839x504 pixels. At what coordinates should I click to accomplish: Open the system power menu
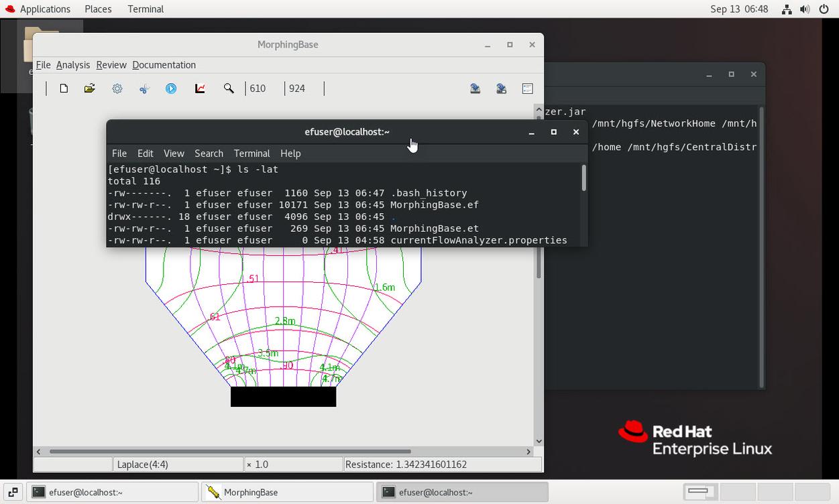824,9
